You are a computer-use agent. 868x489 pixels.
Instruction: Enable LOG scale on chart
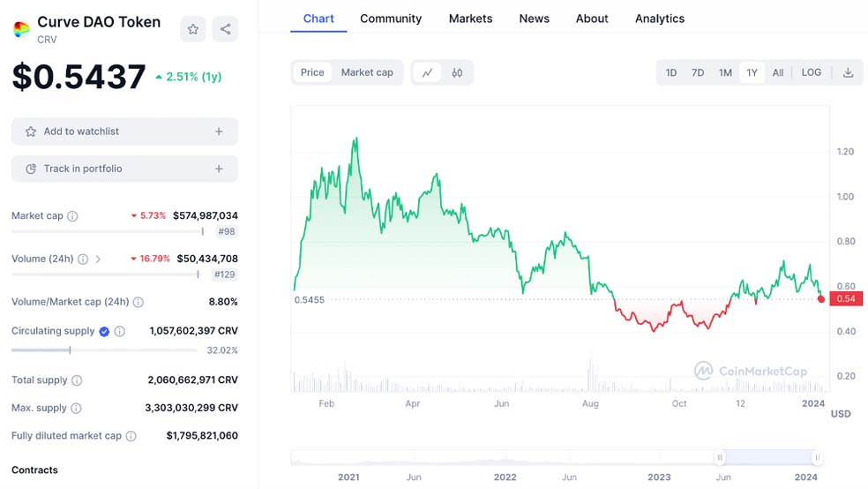[811, 72]
